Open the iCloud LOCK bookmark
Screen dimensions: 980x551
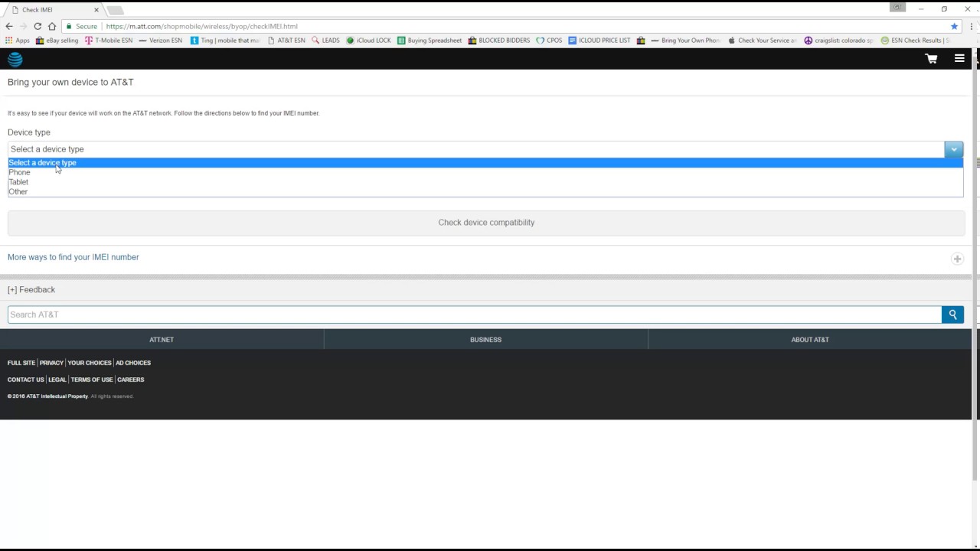point(369,41)
